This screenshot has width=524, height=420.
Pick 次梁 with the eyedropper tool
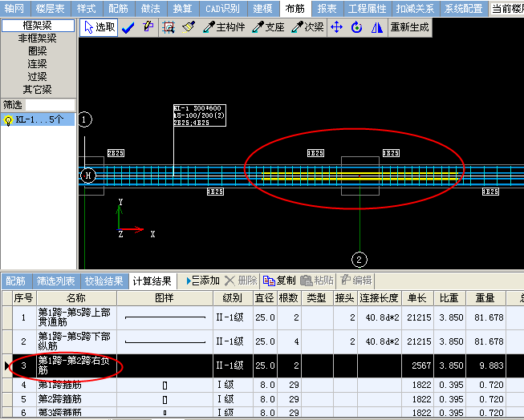pyautogui.click(x=307, y=27)
